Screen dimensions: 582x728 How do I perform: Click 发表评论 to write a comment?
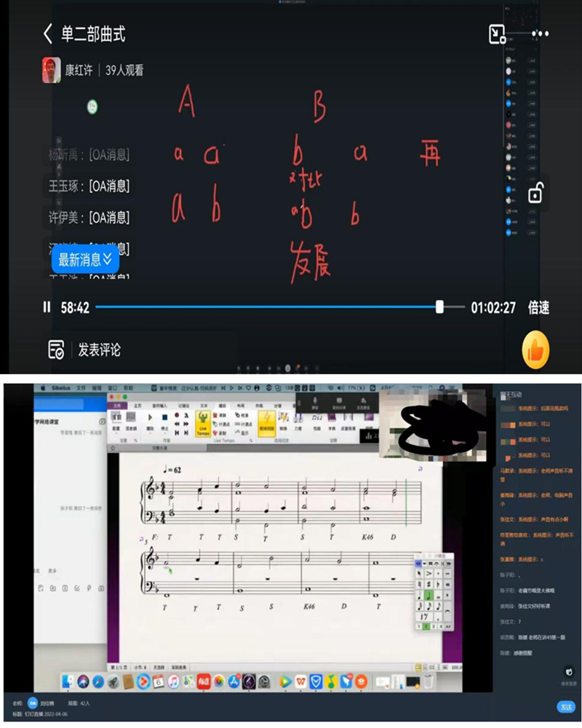click(99, 349)
